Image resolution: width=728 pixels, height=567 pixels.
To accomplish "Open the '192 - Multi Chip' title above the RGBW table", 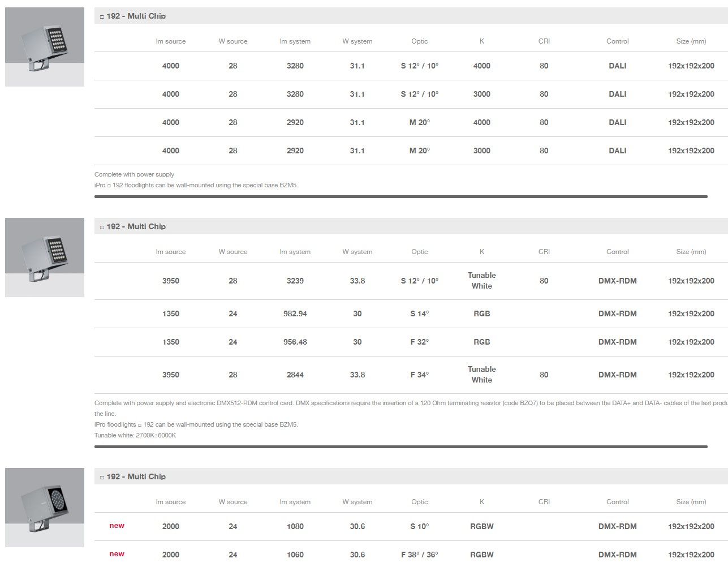I will click(136, 476).
